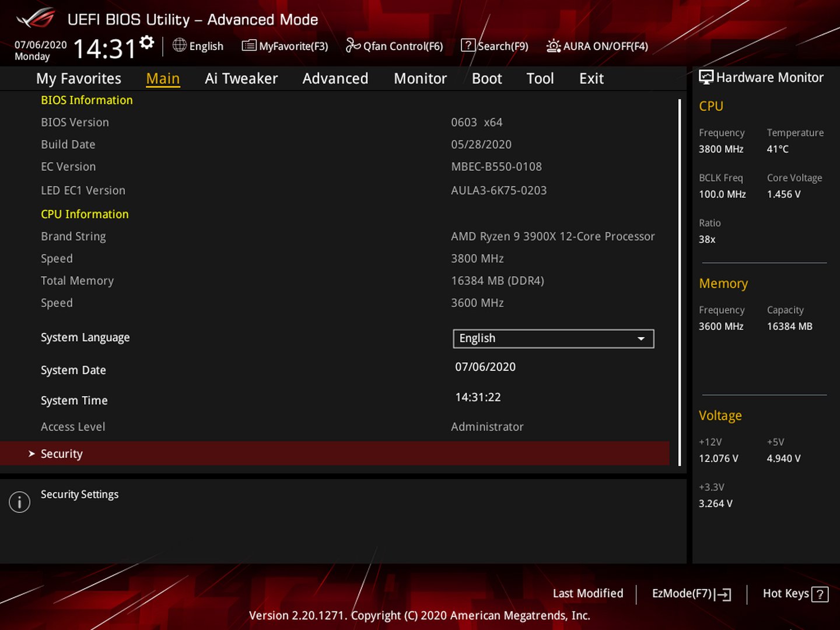This screenshot has height=630, width=840.
Task: Click the main panel vertical scrollbar
Action: [x=680, y=282]
